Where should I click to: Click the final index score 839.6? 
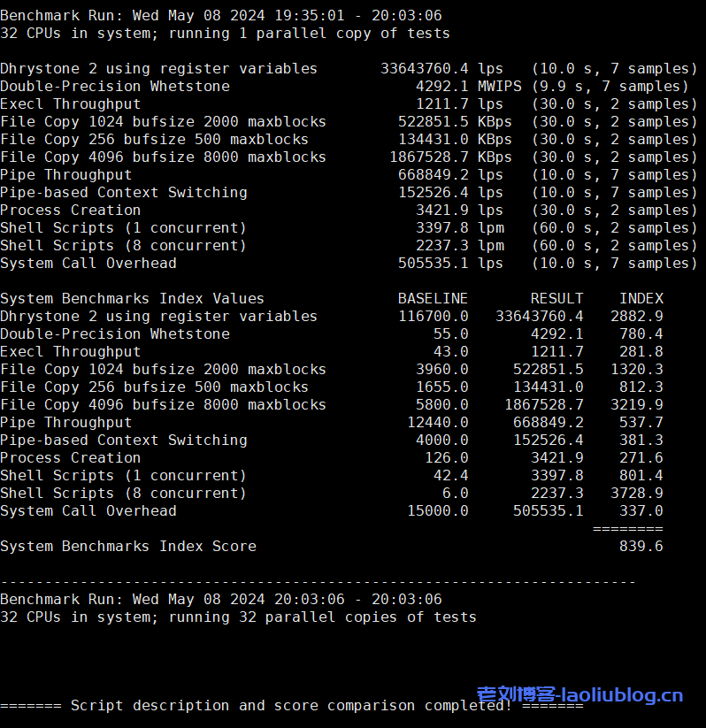coord(641,547)
